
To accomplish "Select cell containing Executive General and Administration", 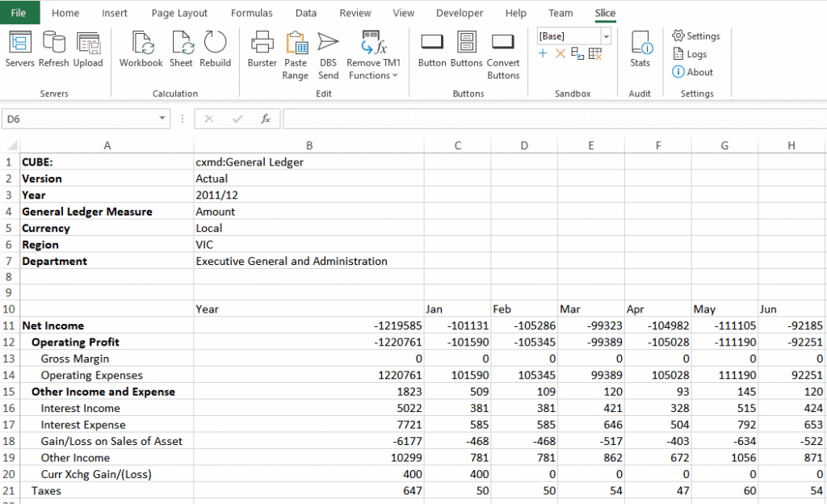I will coord(291,262).
